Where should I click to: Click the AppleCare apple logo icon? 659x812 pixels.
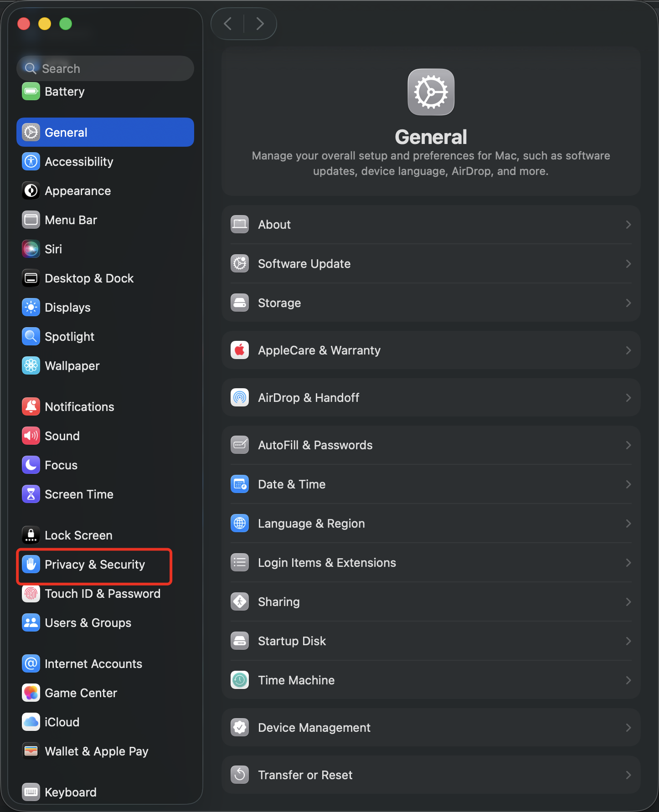(x=240, y=350)
